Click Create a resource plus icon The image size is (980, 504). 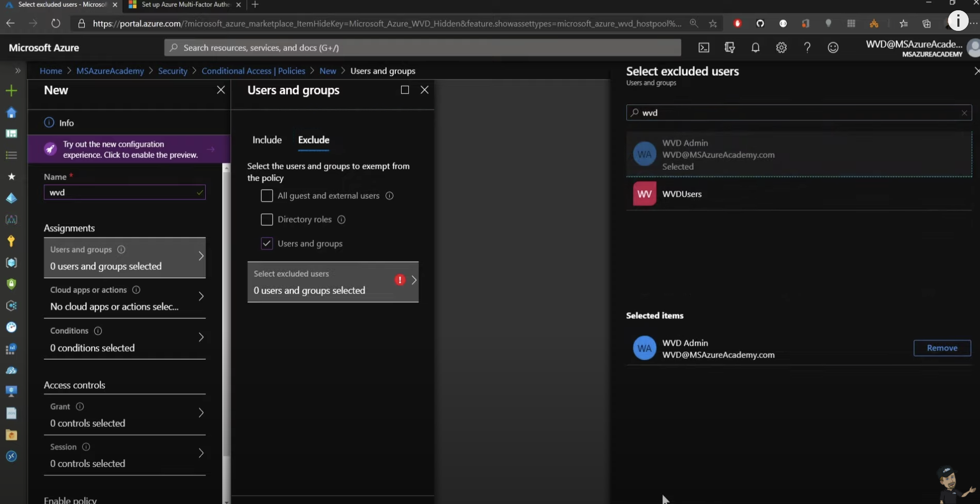[11, 91]
